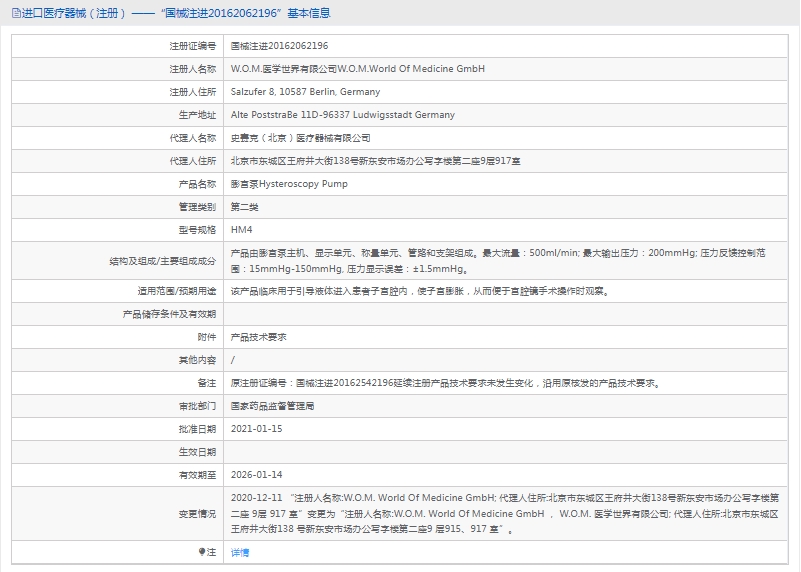Click the model specification value HM4

[241, 230]
